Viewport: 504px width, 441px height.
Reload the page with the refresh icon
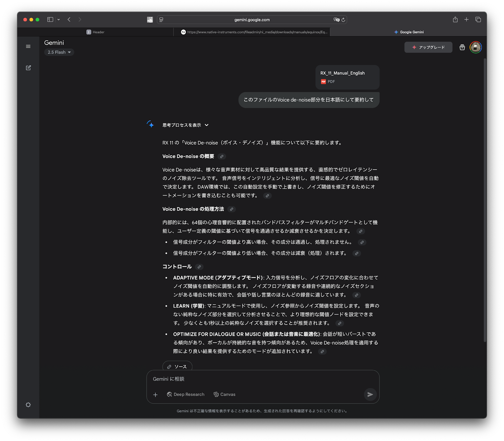point(343,20)
